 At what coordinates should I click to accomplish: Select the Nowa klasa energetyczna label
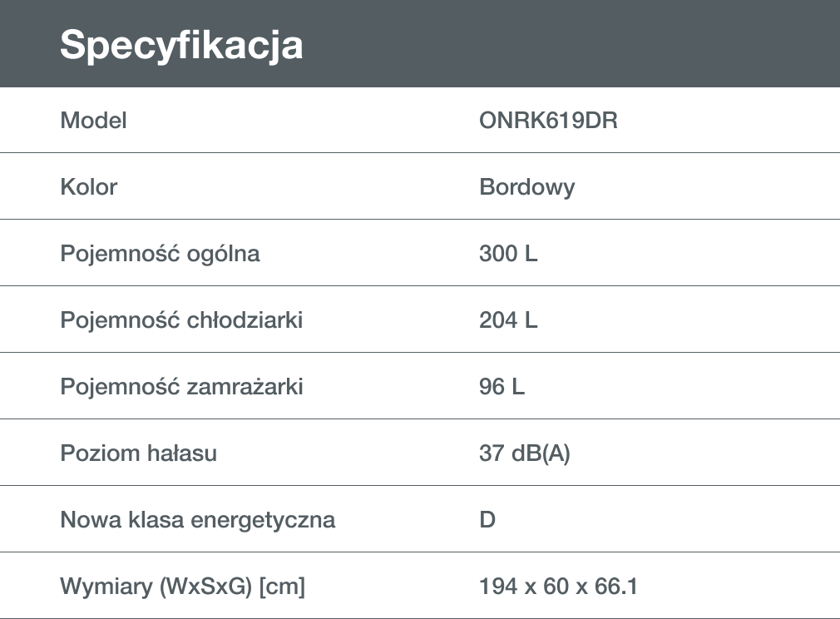tap(197, 520)
